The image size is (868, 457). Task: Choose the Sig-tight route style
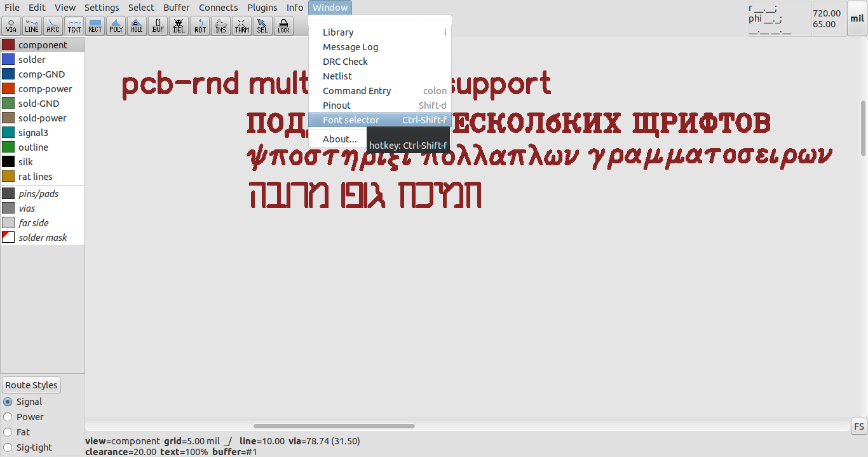[28, 447]
